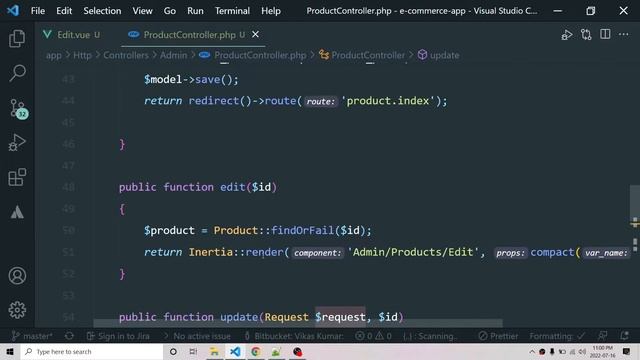
Task: Open Source Control view with 32 badge
Action: 18,109
